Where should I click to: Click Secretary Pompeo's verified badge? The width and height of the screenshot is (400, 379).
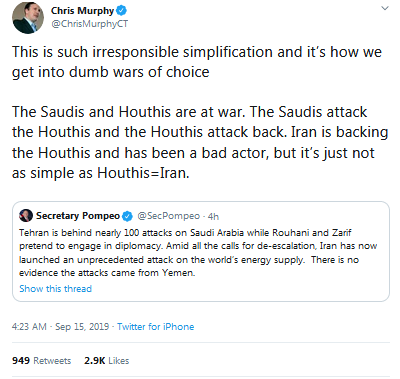[127, 216]
